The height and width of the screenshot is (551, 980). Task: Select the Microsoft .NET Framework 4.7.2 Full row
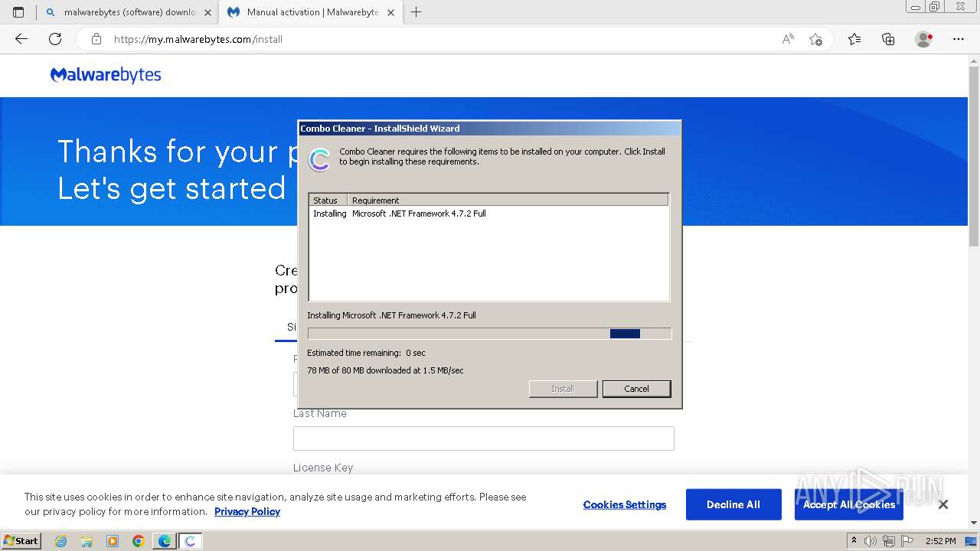[x=488, y=214]
